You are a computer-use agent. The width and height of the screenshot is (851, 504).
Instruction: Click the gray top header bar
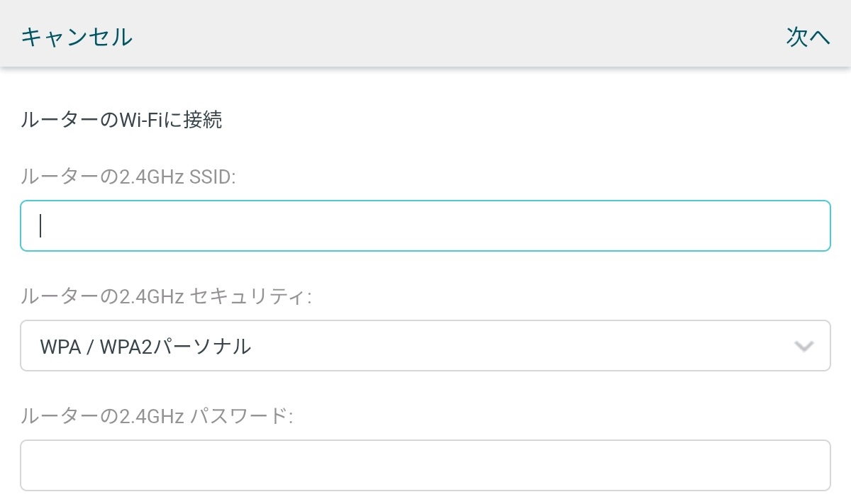click(x=425, y=33)
